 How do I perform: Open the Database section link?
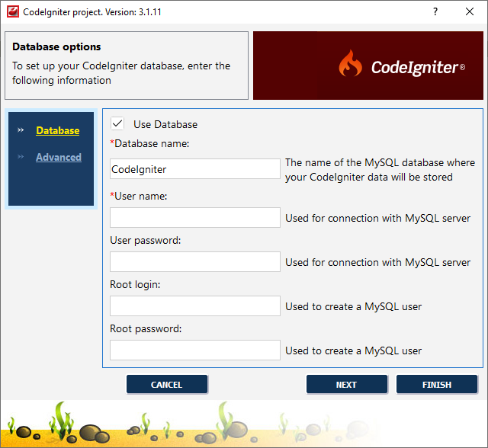58,130
